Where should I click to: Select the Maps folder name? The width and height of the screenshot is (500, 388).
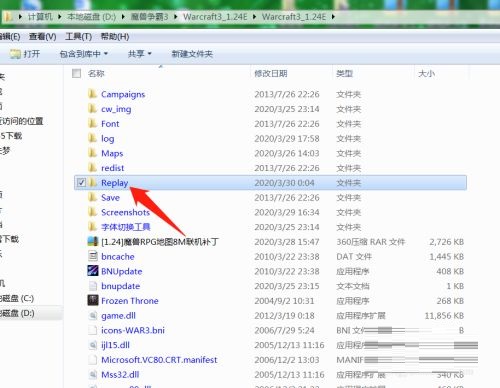pos(112,153)
